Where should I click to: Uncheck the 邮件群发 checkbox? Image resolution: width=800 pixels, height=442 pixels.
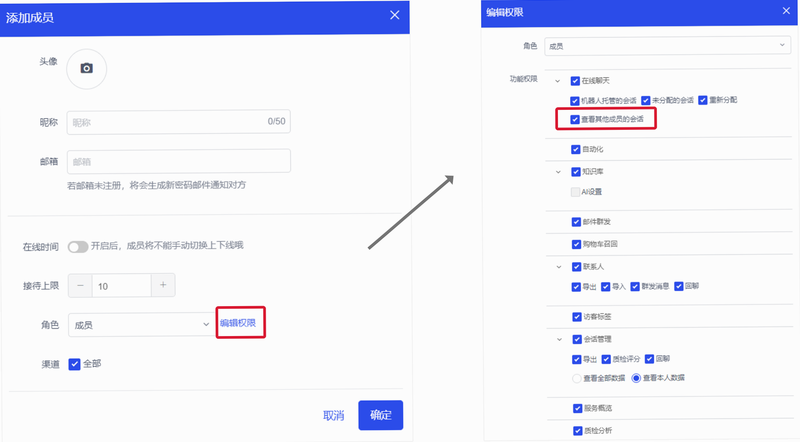coord(576,222)
